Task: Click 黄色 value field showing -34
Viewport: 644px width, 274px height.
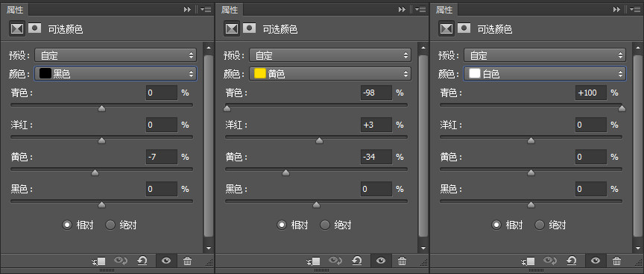Action: coord(376,157)
